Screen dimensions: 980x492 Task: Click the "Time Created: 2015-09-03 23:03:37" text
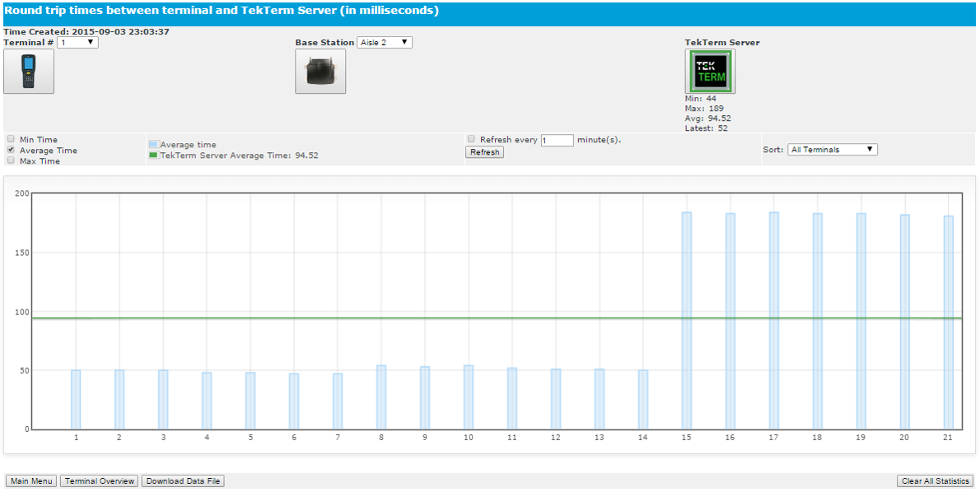pos(86,31)
